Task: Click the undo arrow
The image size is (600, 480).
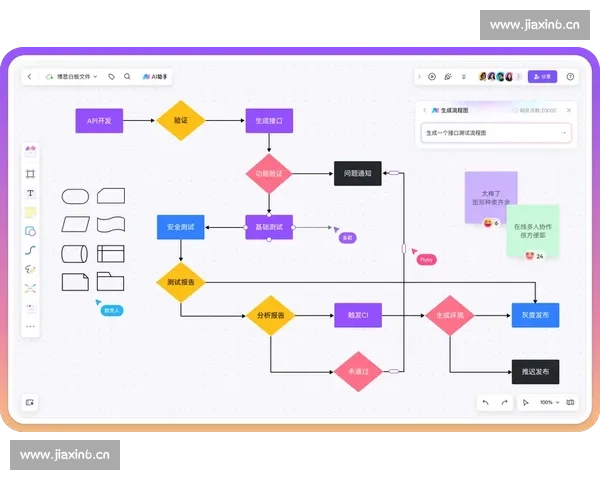Action: click(x=485, y=402)
